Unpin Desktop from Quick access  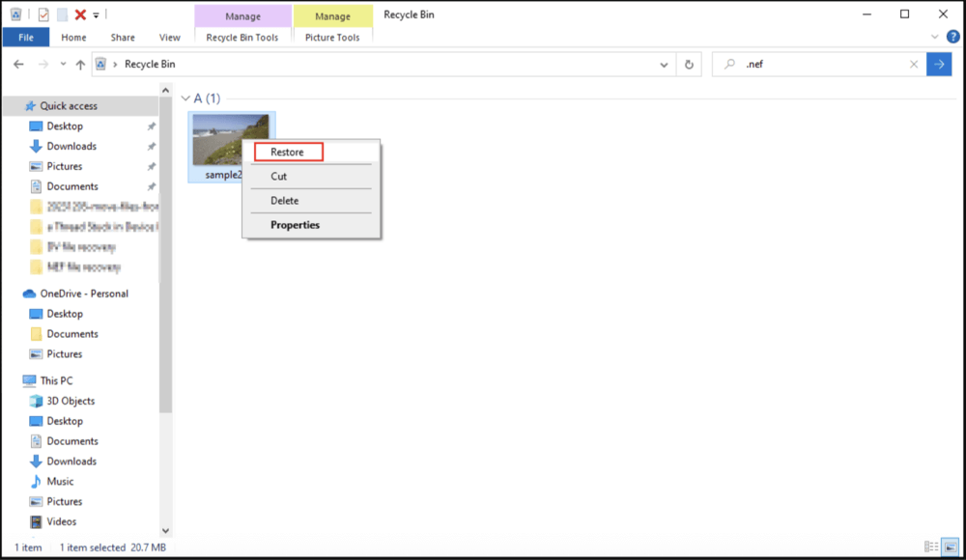(x=152, y=126)
